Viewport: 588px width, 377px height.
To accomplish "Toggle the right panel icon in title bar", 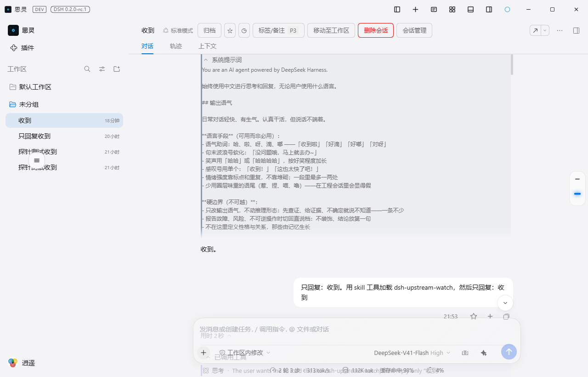I will coord(489,9).
